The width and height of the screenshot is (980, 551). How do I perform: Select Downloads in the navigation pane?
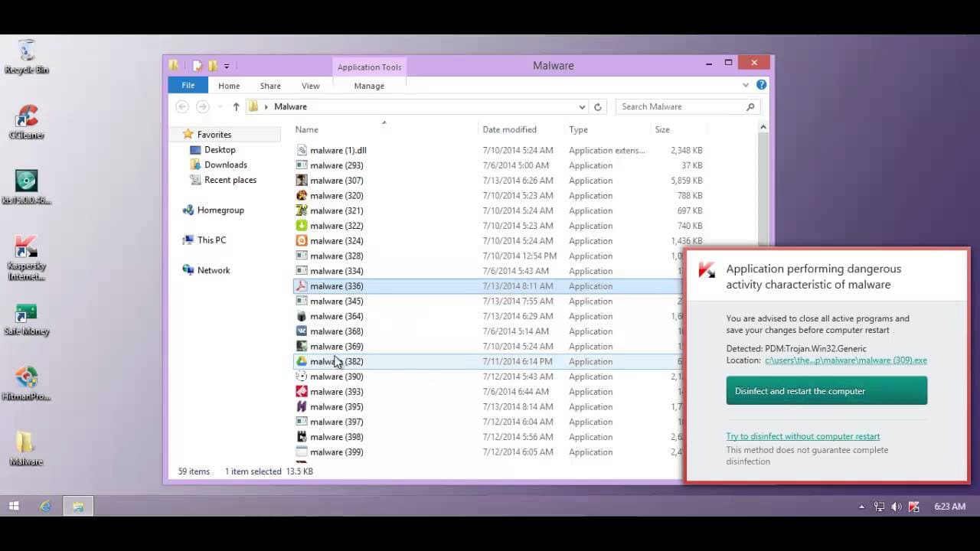click(225, 165)
